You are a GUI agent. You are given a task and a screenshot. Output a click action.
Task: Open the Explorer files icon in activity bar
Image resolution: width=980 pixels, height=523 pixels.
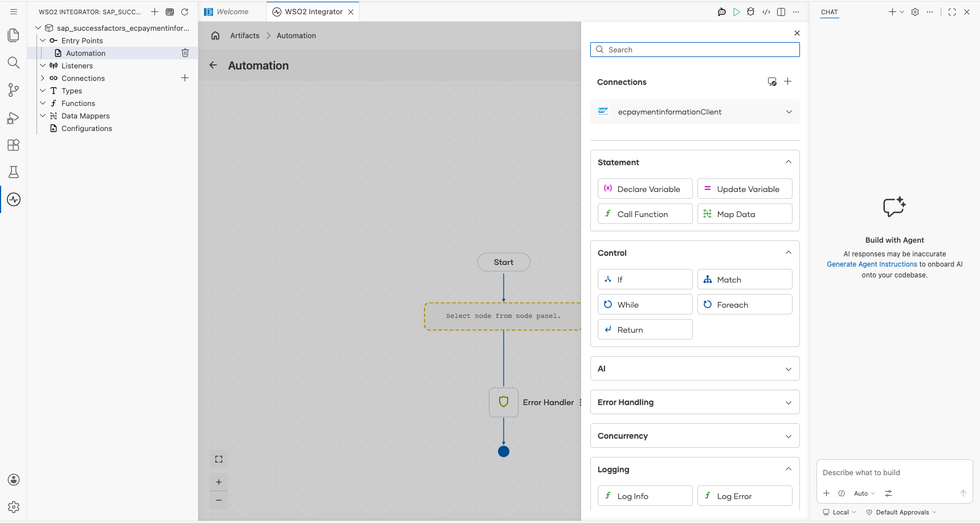pos(14,35)
